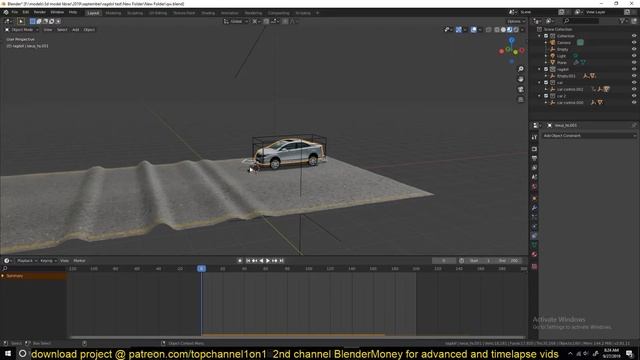Open the Add Object Constraint dropdown
Image resolution: width=640 pixels, height=360 pixels.
589,136
